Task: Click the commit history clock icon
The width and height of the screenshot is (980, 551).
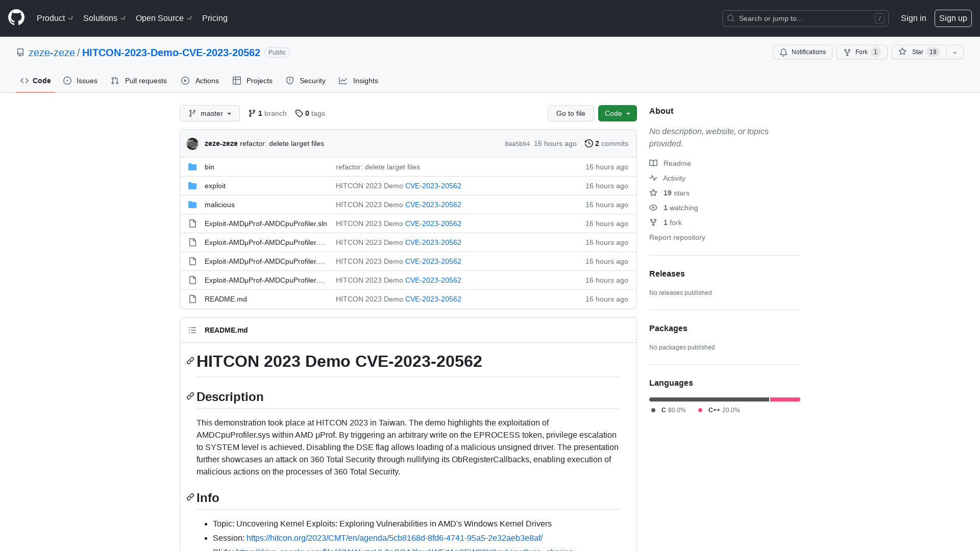Action: click(589, 144)
